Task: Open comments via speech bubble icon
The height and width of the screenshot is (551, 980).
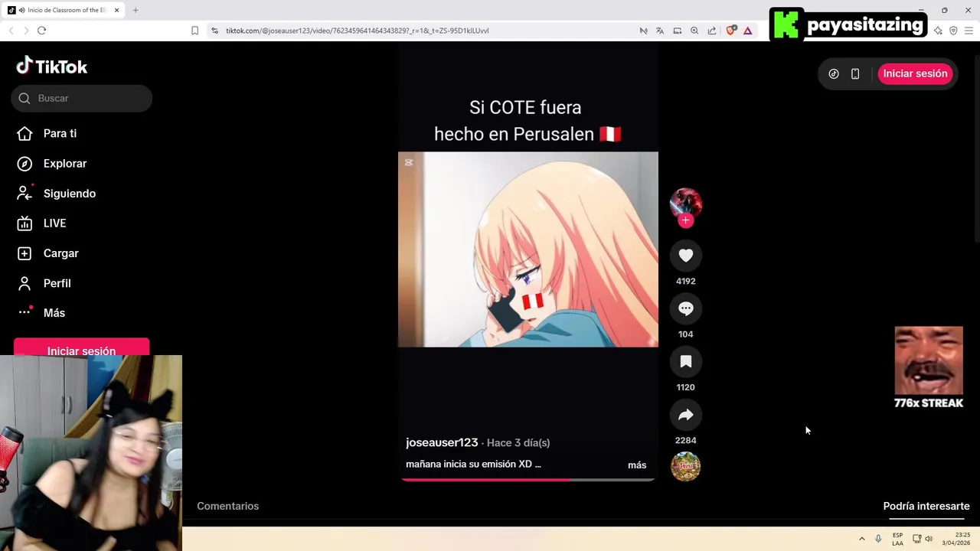Action: (685, 308)
